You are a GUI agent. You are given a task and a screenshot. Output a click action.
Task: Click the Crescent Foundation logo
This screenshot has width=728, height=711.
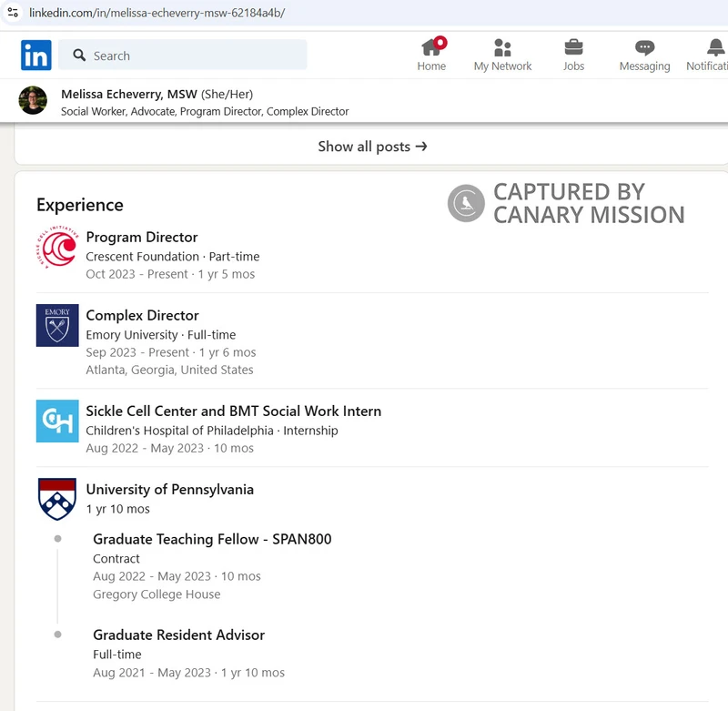pyautogui.click(x=57, y=247)
